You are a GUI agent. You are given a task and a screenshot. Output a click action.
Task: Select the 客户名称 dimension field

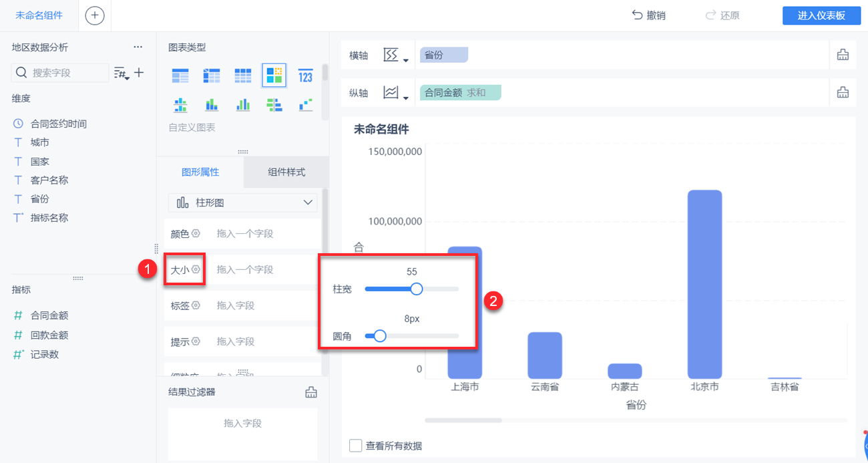49,180
